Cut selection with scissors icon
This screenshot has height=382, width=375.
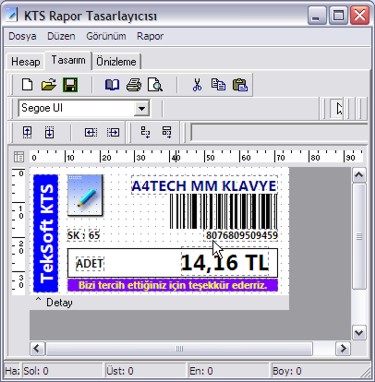coord(197,85)
